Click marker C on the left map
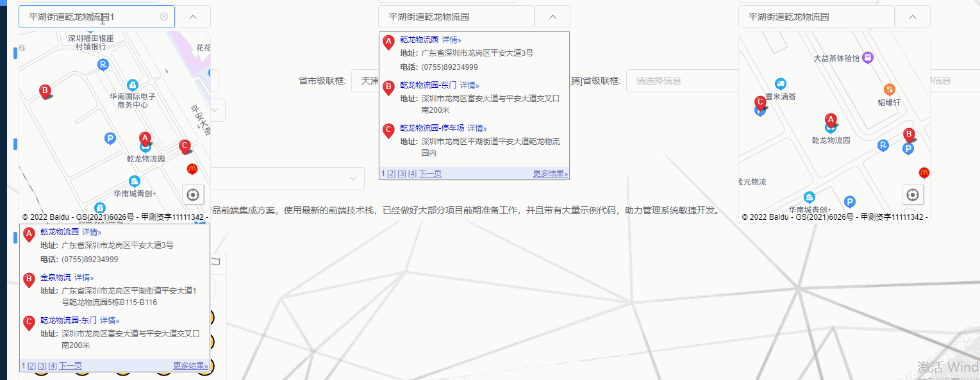The image size is (980, 380). point(185,147)
